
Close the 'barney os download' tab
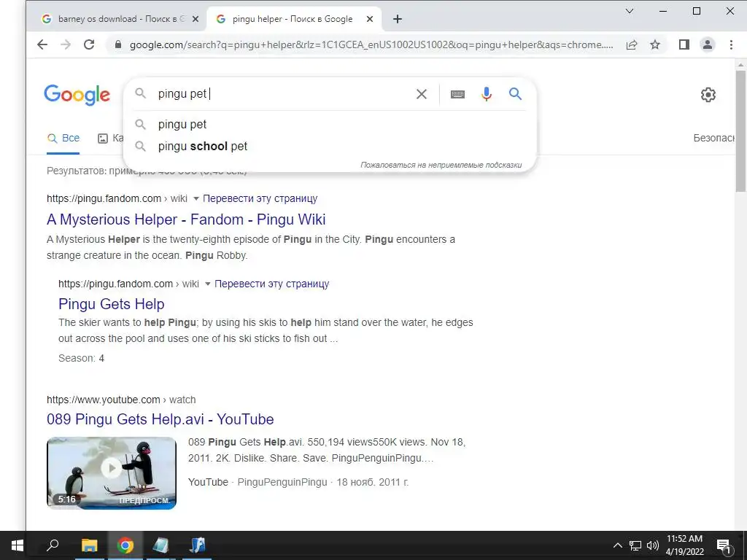point(196,19)
